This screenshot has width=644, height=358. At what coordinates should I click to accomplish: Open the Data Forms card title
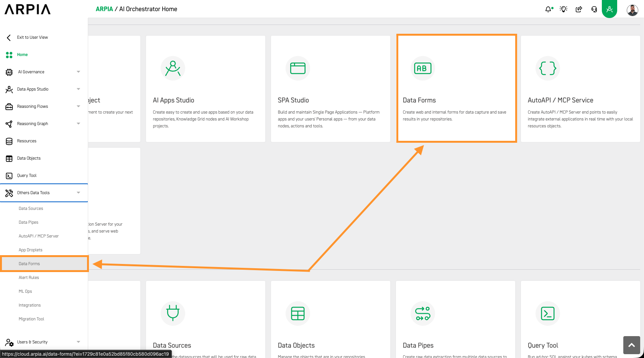pyautogui.click(x=419, y=100)
